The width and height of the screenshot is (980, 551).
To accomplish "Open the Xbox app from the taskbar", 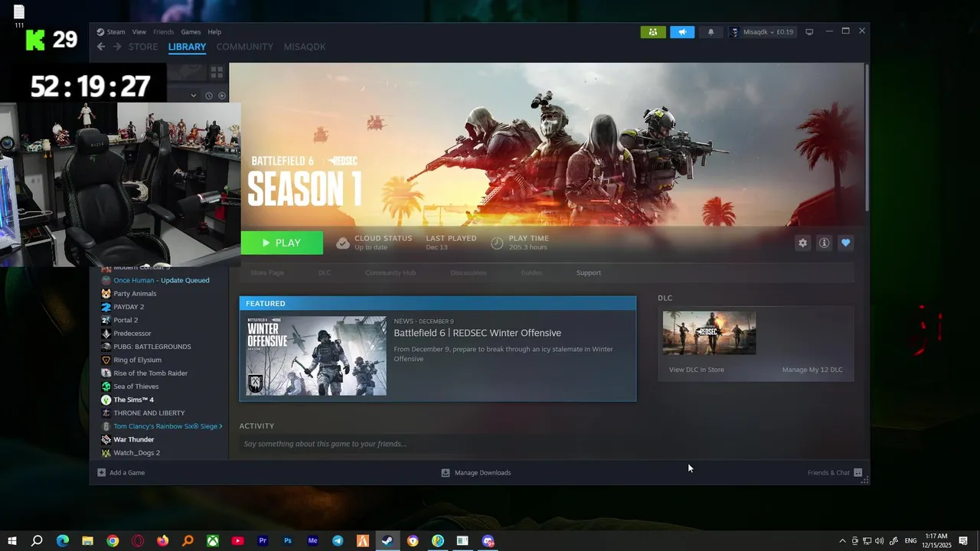I will [x=213, y=541].
